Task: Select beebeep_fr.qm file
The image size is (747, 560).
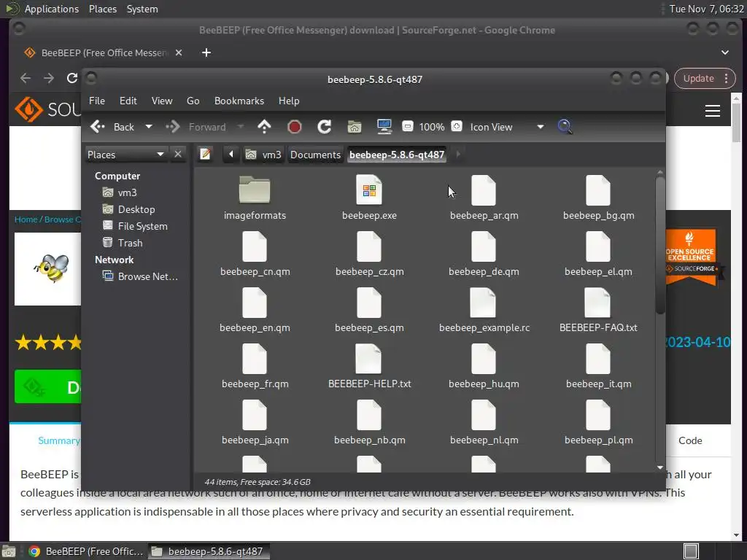Action: pyautogui.click(x=255, y=366)
